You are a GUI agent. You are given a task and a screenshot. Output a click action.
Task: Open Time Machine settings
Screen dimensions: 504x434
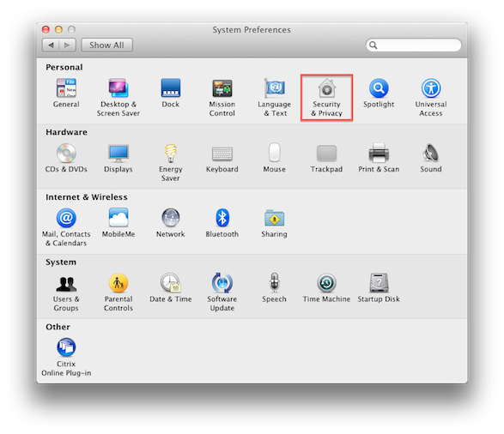(326, 287)
